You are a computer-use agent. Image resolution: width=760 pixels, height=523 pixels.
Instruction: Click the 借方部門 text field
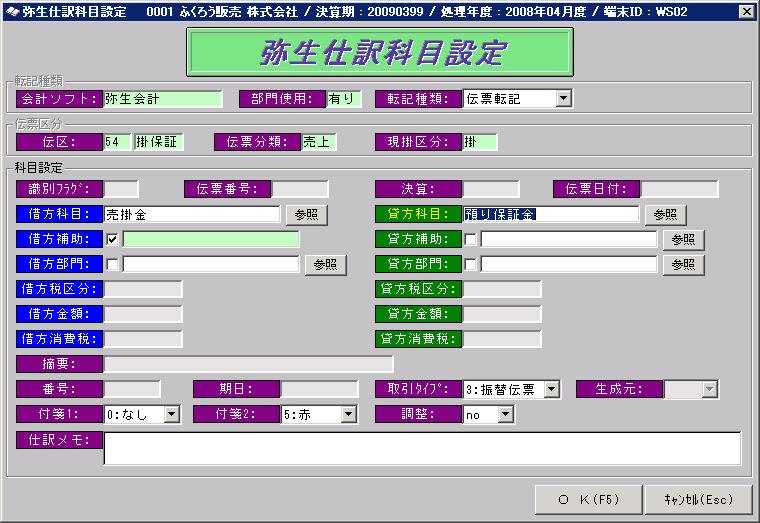click(211, 265)
